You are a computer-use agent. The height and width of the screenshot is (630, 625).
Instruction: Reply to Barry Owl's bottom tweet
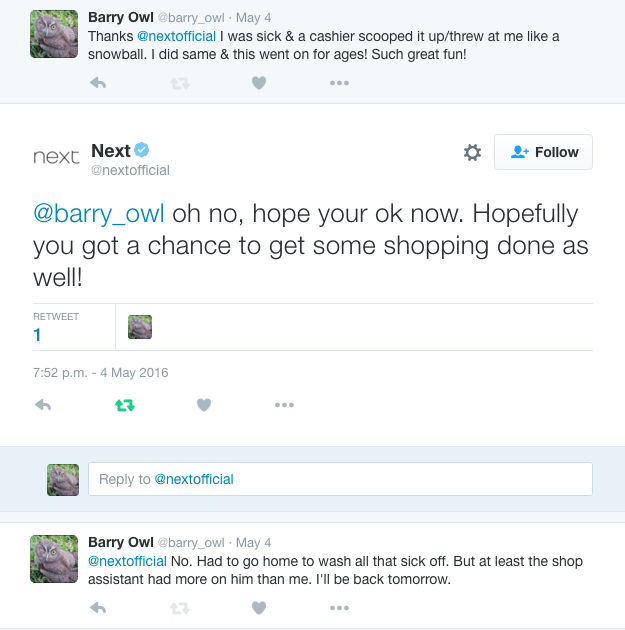98,607
